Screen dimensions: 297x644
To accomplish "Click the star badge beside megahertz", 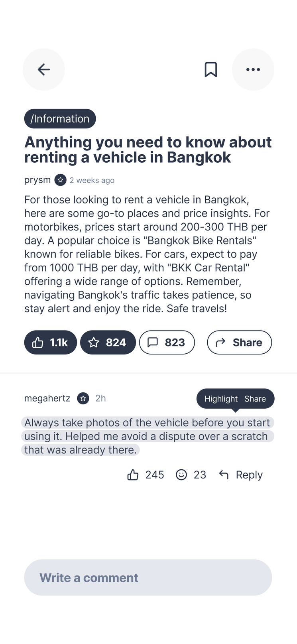I will 83,398.
